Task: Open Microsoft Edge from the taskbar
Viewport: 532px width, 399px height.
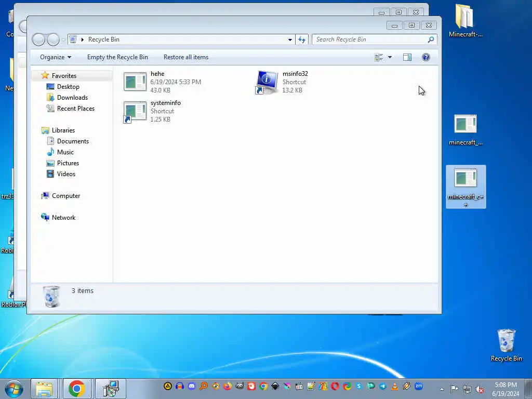Action: (347, 386)
